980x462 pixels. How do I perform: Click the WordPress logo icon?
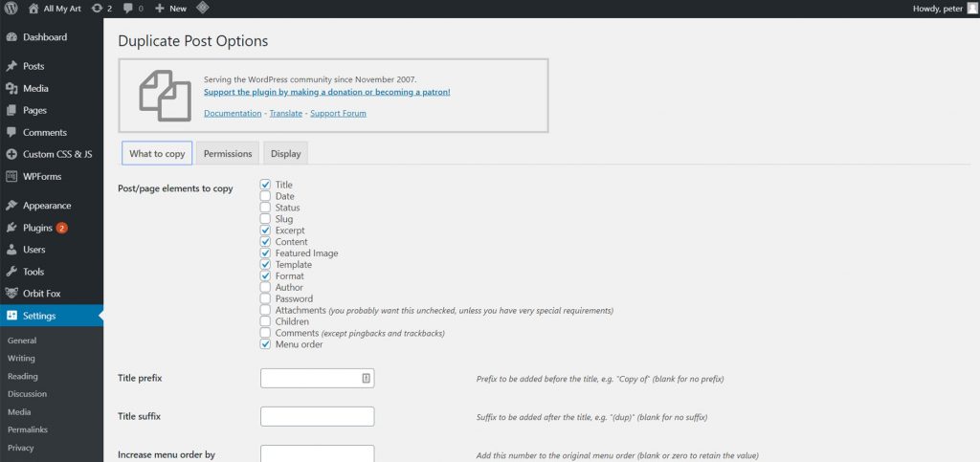tap(11, 9)
